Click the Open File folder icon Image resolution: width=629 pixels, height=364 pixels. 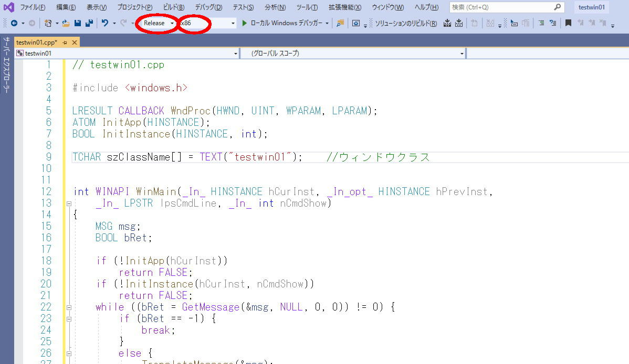(x=66, y=23)
